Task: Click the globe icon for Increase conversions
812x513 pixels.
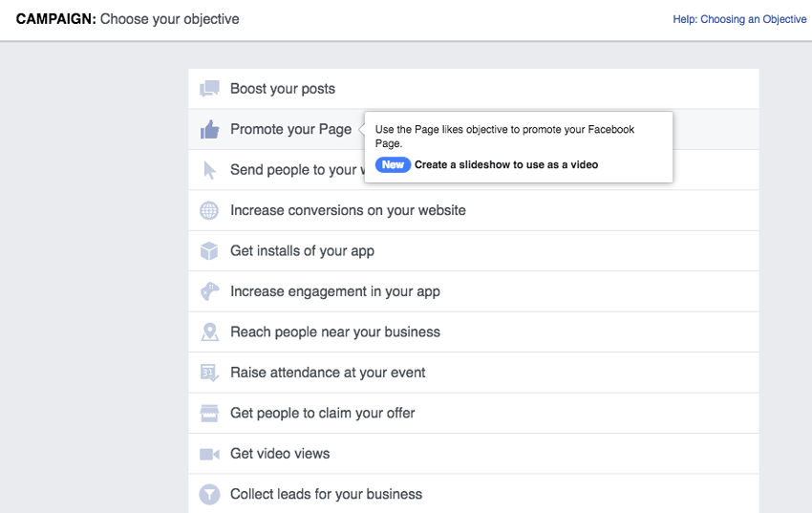Action: 209,210
